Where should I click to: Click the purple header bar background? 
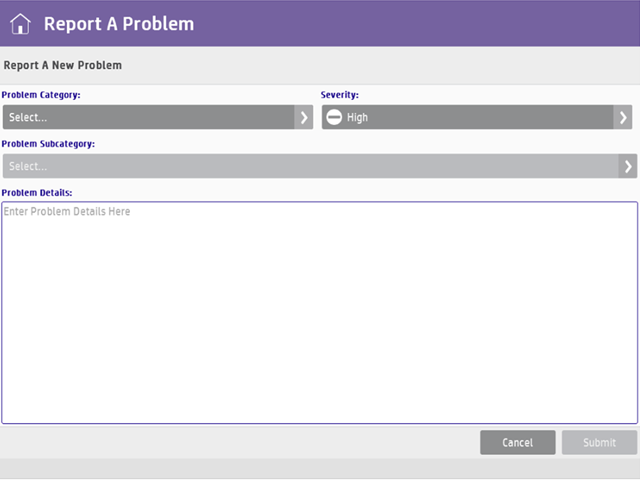(x=420, y=23)
